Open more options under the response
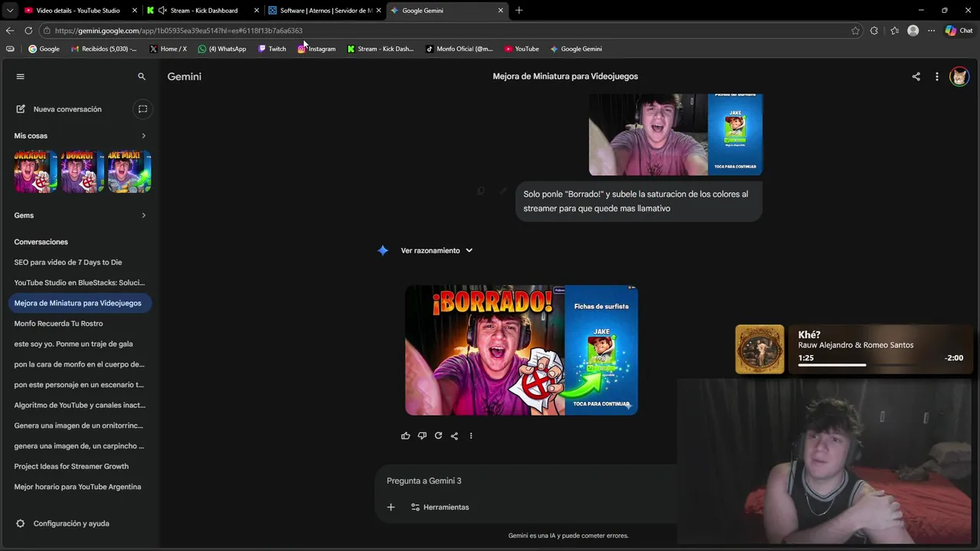Screen dimensions: 980x551 471,435
